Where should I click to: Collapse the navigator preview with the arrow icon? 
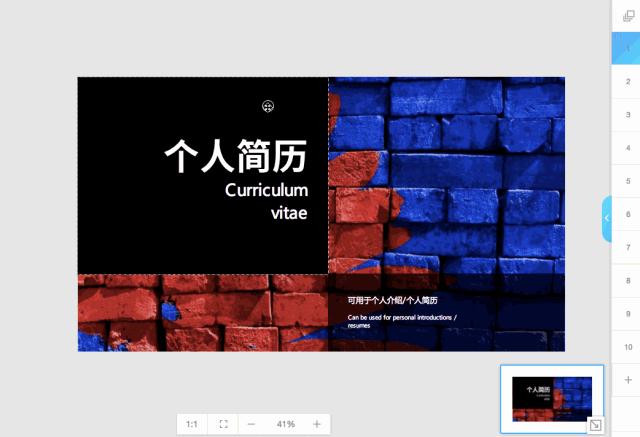595,425
